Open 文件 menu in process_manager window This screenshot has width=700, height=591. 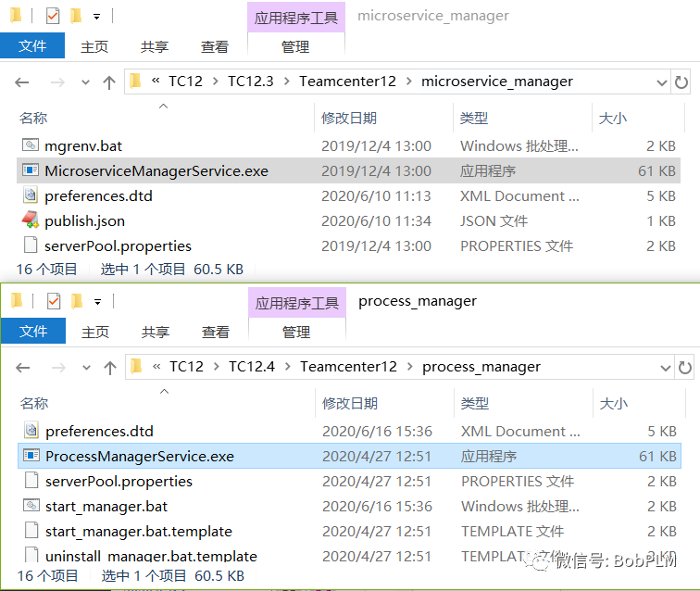[33, 331]
